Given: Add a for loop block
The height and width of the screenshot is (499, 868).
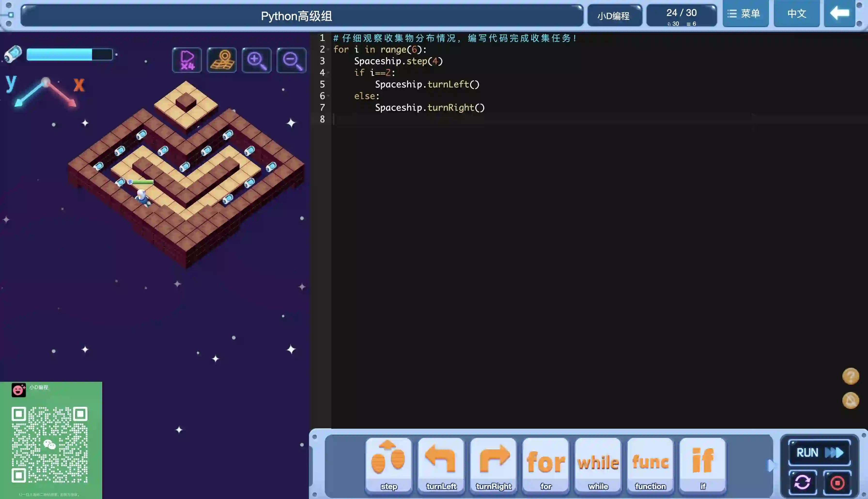Looking at the screenshot, I should (546, 465).
